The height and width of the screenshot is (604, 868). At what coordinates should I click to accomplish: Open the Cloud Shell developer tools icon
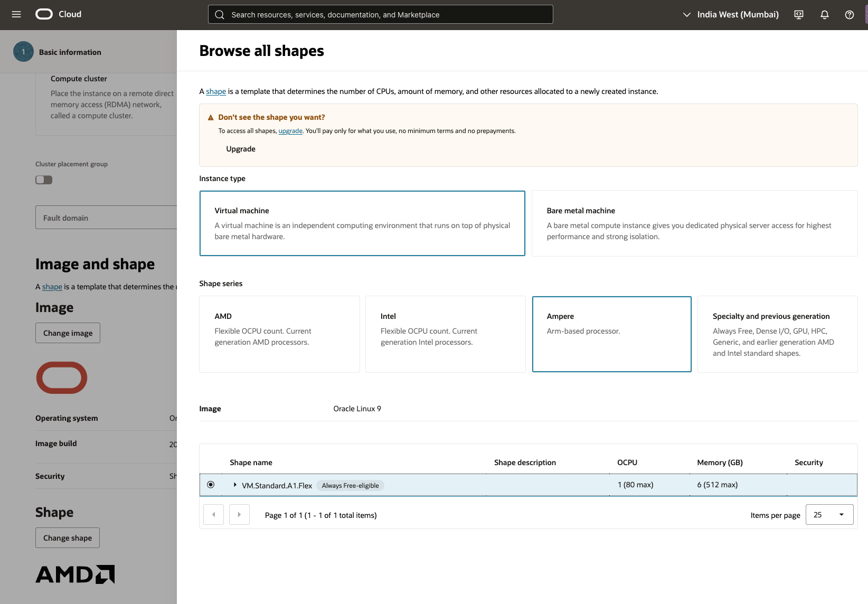point(799,15)
